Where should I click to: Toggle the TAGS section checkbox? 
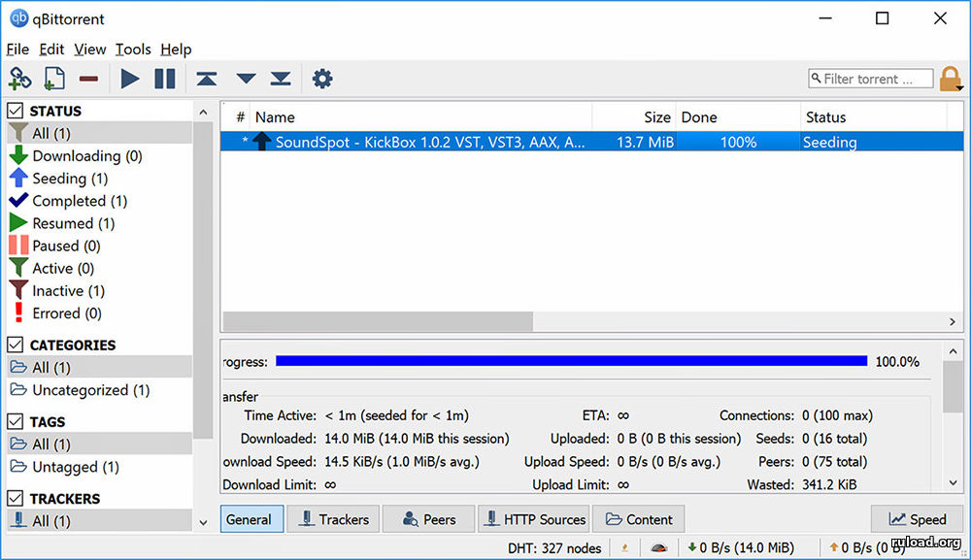(16, 421)
